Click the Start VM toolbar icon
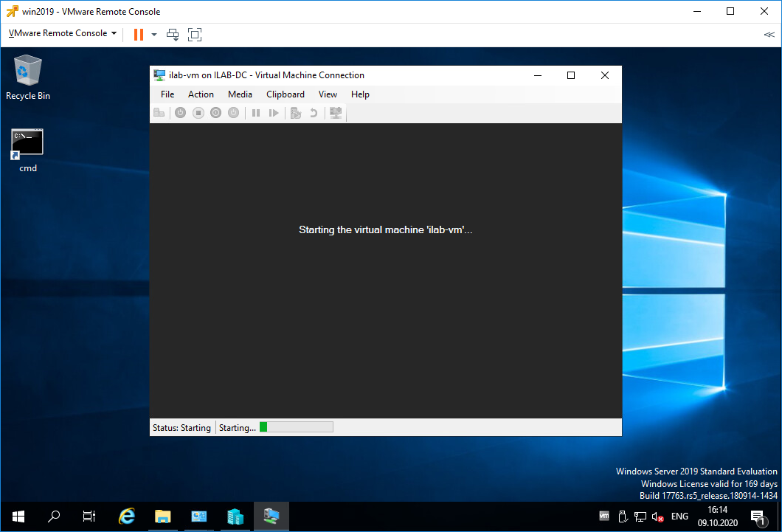 point(181,113)
